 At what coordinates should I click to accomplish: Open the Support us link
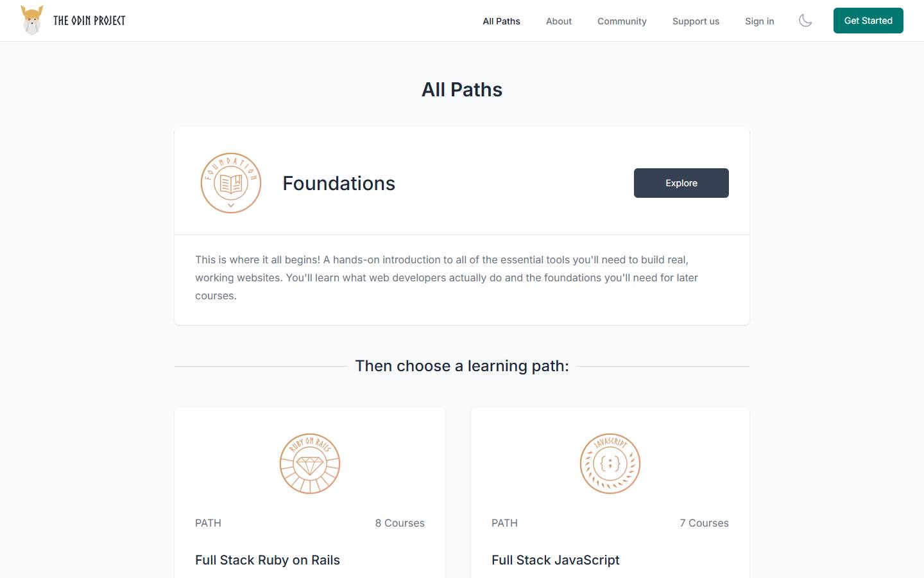tap(696, 21)
